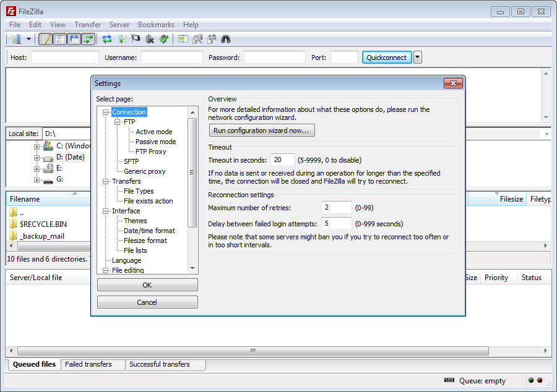Switch to the Failed transfers tab
Screen dimensions: 557x392
[93, 364]
